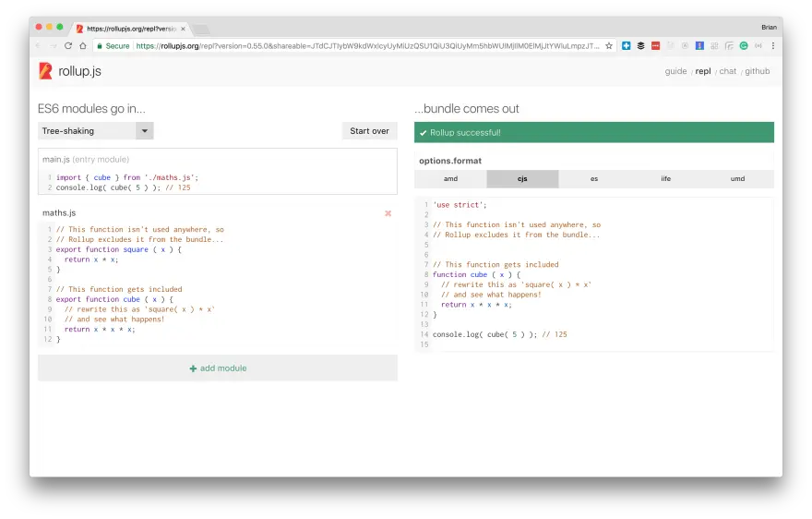This screenshot has width=812, height=519.
Task: Click 'export function cube' line in maths.js
Action: [114, 299]
